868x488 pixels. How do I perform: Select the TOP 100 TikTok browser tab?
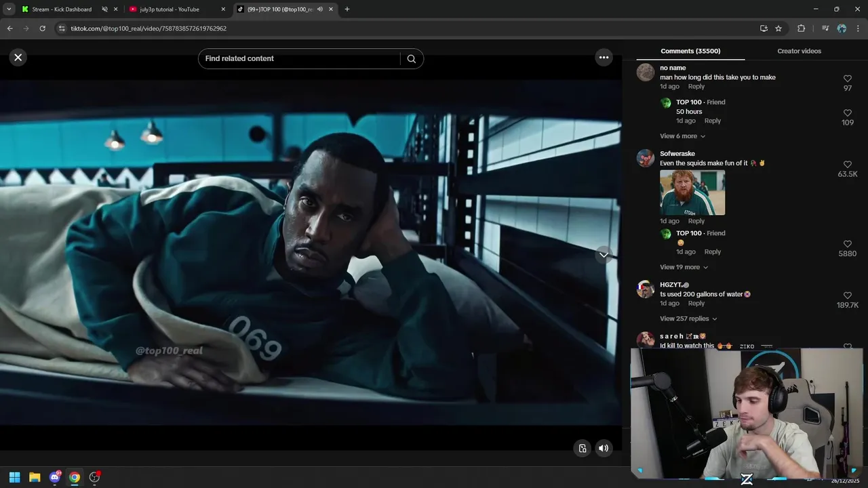279,9
